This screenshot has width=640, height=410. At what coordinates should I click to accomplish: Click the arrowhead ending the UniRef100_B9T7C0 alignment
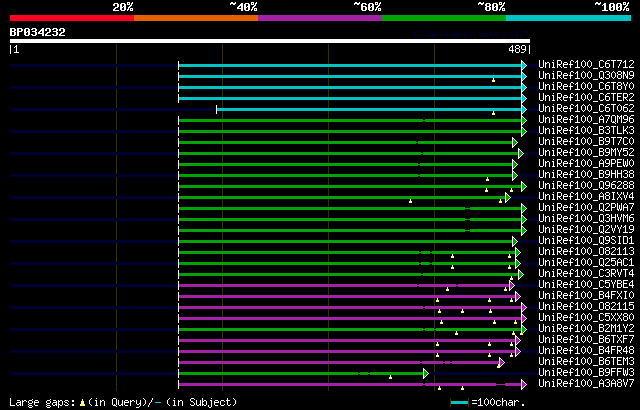[x=515, y=142]
